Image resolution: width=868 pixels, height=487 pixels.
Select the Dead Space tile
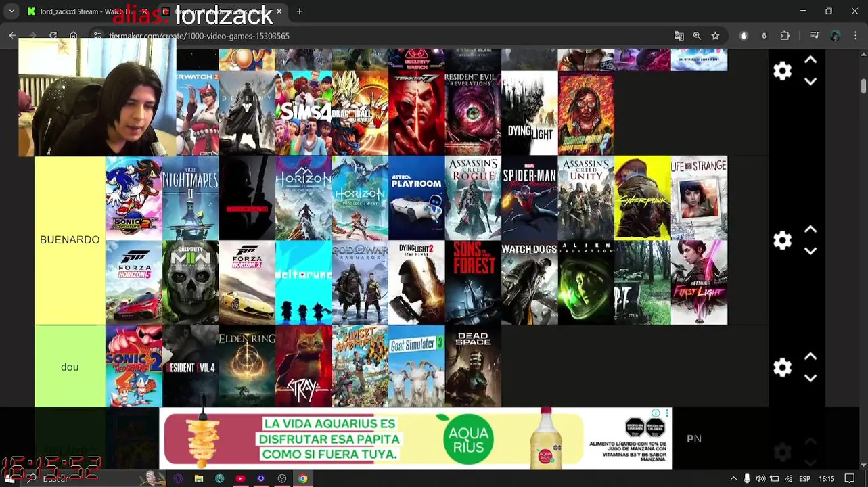click(473, 367)
